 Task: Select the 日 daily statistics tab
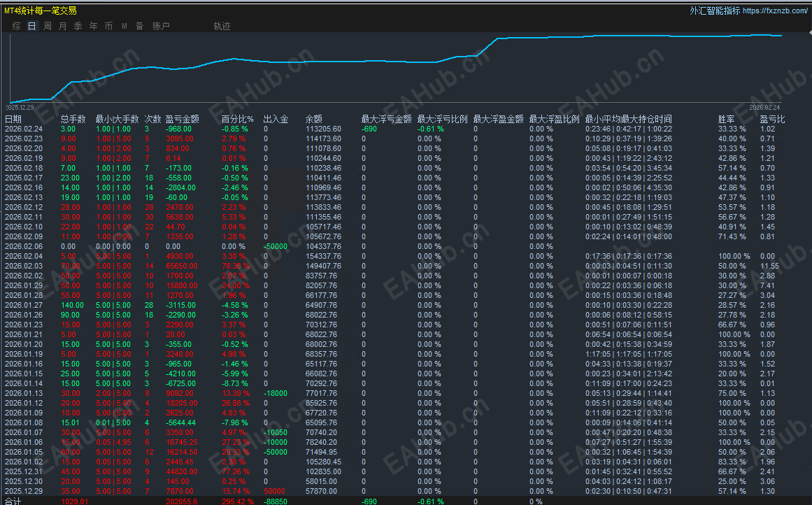[x=32, y=26]
